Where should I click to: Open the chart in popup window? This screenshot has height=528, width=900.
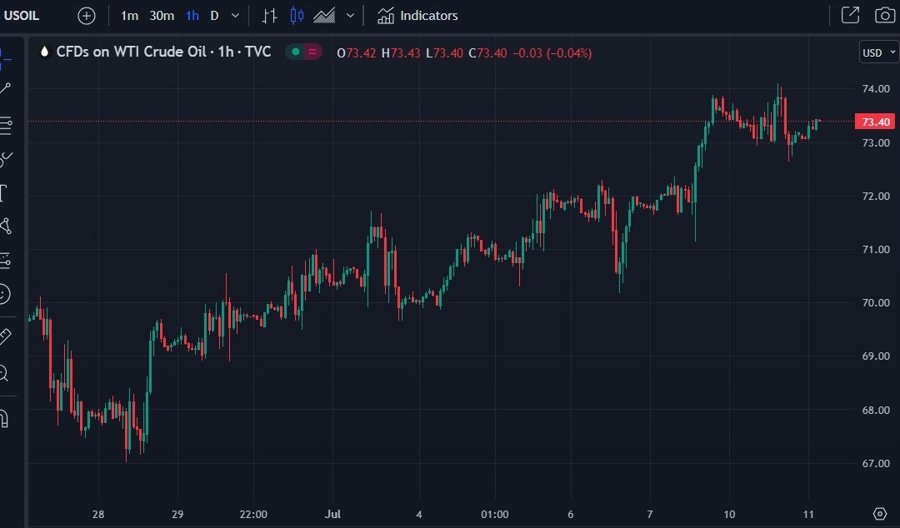[x=850, y=16]
